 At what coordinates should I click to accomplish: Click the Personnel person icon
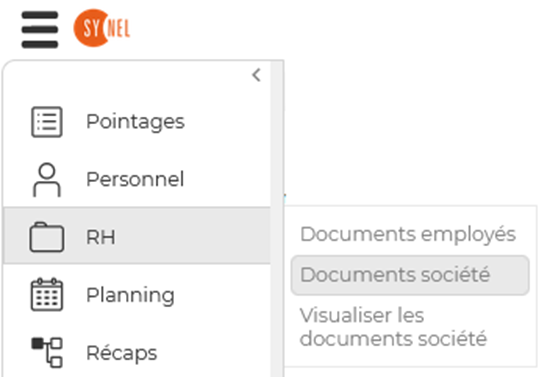47,180
